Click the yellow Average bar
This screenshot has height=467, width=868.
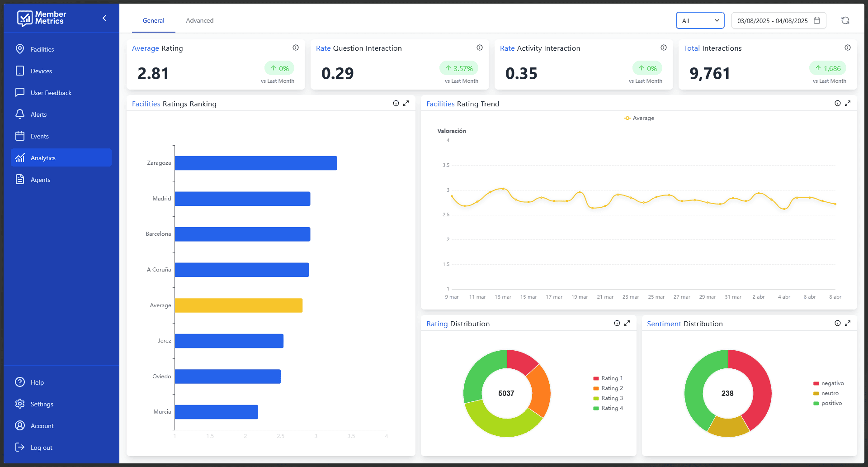click(x=238, y=305)
